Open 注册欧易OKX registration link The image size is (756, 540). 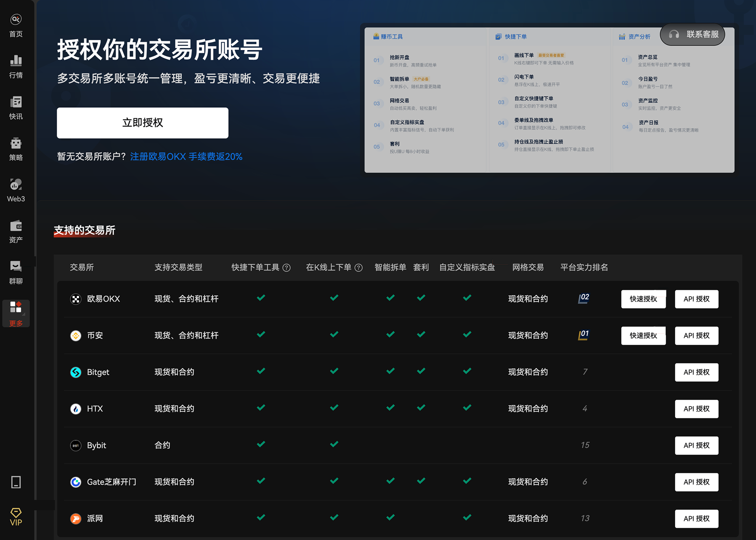point(157,156)
